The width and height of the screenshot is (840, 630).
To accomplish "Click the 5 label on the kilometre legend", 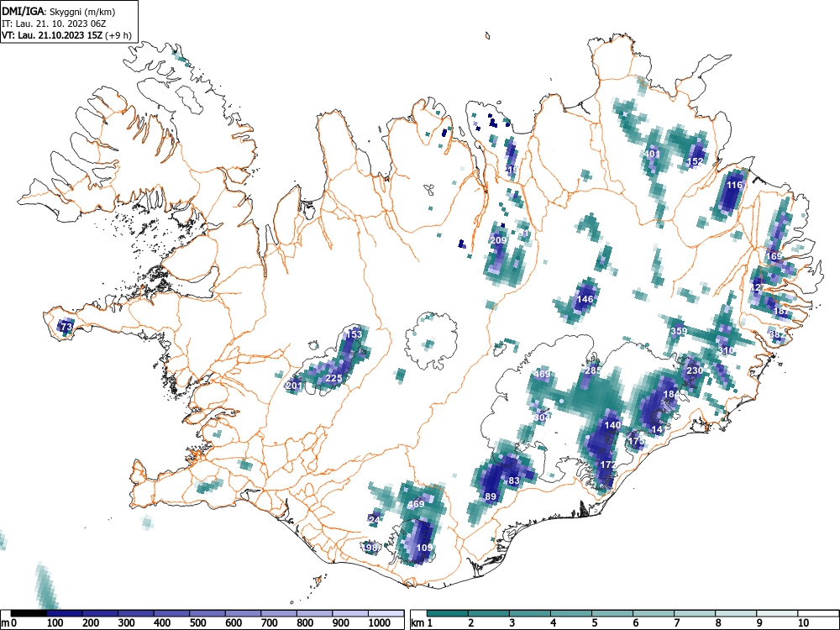I will pyautogui.click(x=594, y=623).
